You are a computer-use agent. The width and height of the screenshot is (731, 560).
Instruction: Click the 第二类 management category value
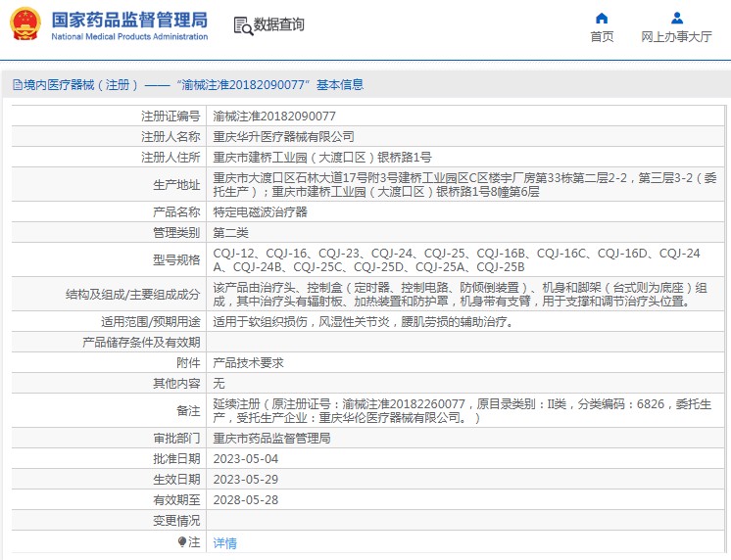pyautogui.click(x=230, y=232)
